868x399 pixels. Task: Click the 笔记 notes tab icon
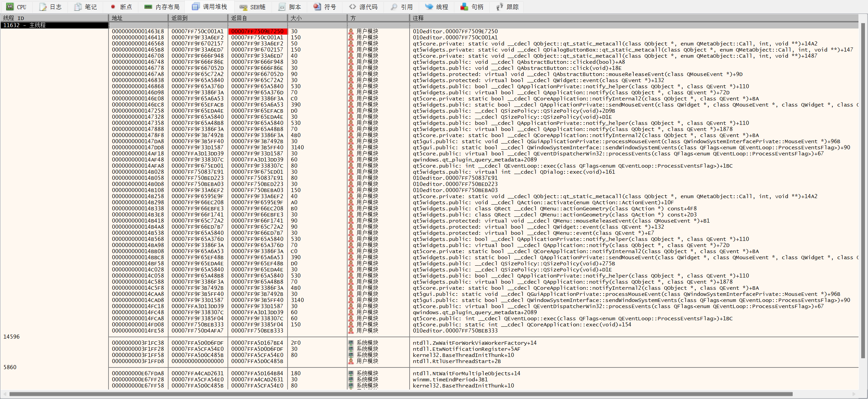78,7
